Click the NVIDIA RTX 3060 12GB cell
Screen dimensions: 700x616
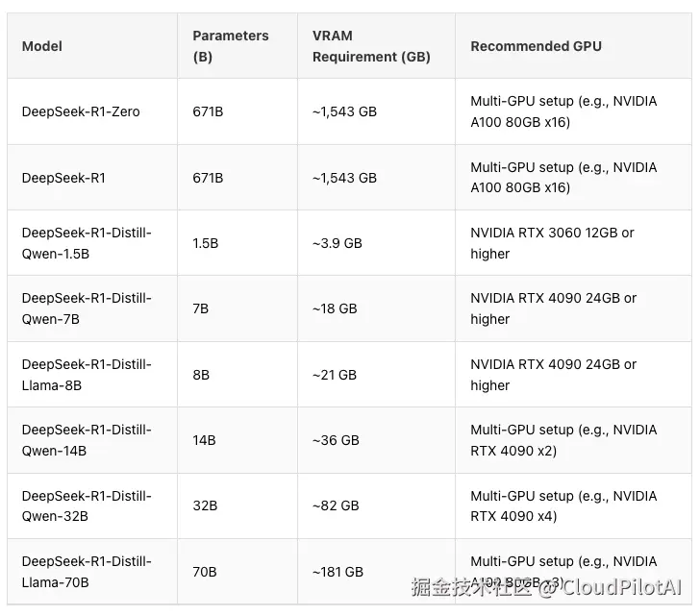pyautogui.click(x=552, y=243)
